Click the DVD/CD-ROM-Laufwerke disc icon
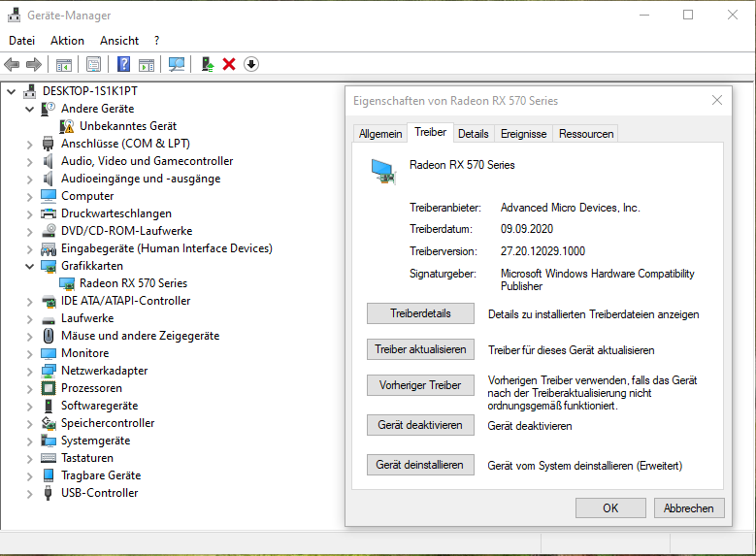The height and width of the screenshot is (556, 756). (x=49, y=231)
